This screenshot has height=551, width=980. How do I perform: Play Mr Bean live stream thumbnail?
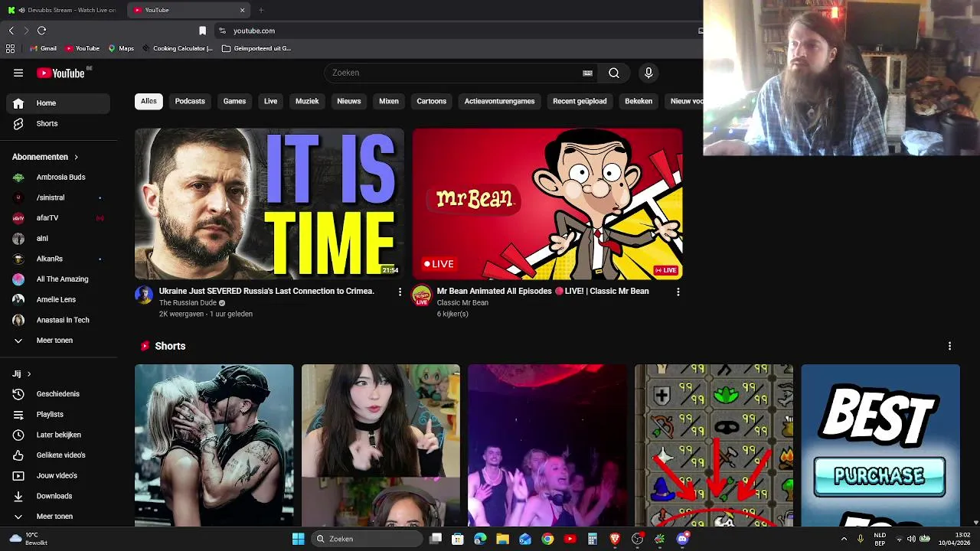point(547,204)
